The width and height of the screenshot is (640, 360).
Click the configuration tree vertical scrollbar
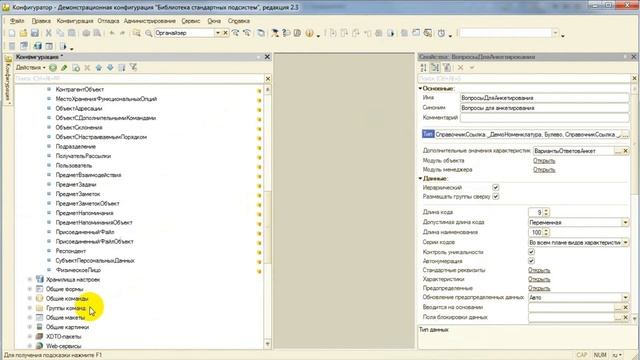pyautogui.click(x=268, y=217)
